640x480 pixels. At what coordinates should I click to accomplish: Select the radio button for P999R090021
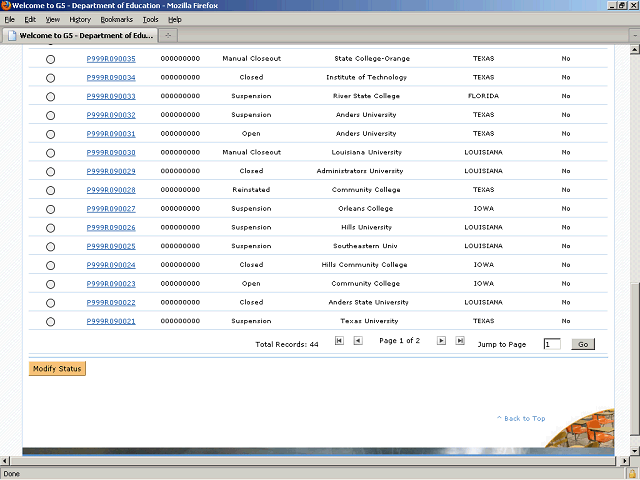50,322
